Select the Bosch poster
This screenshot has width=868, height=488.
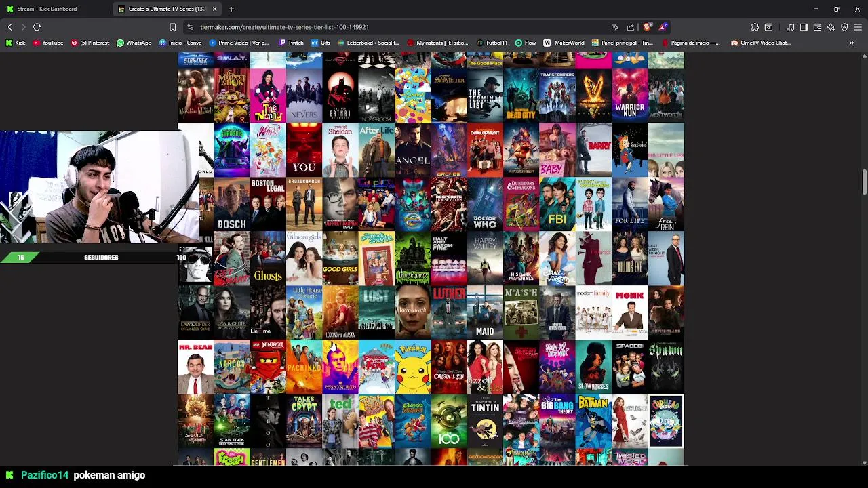(x=231, y=204)
